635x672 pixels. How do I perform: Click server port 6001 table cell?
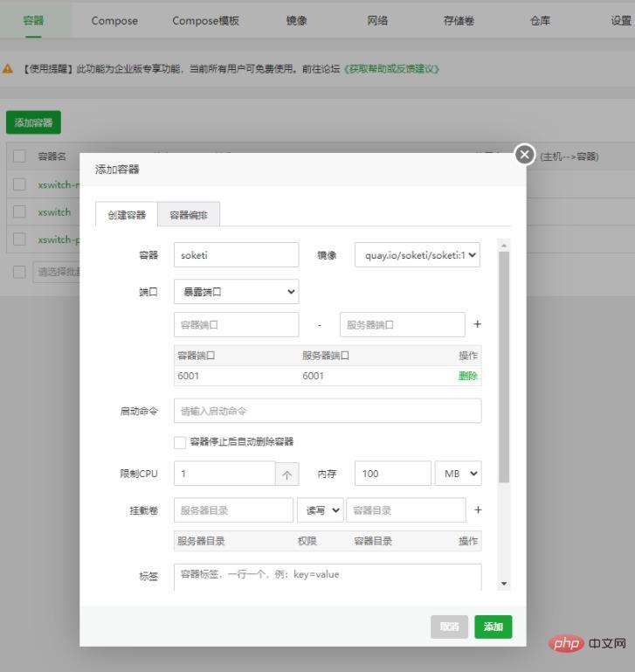[x=314, y=376]
